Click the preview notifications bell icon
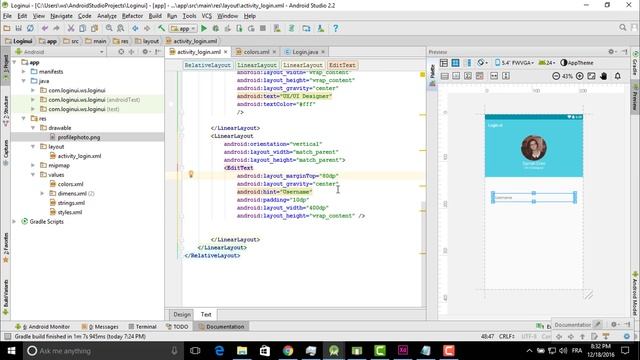 618,76
